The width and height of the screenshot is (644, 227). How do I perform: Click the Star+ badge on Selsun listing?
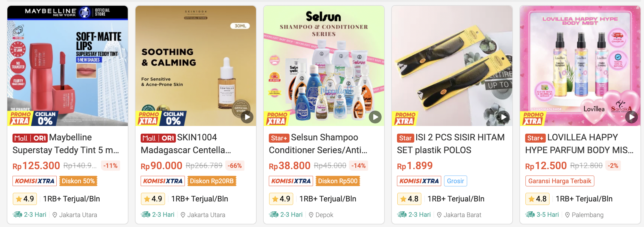(x=279, y=138)
